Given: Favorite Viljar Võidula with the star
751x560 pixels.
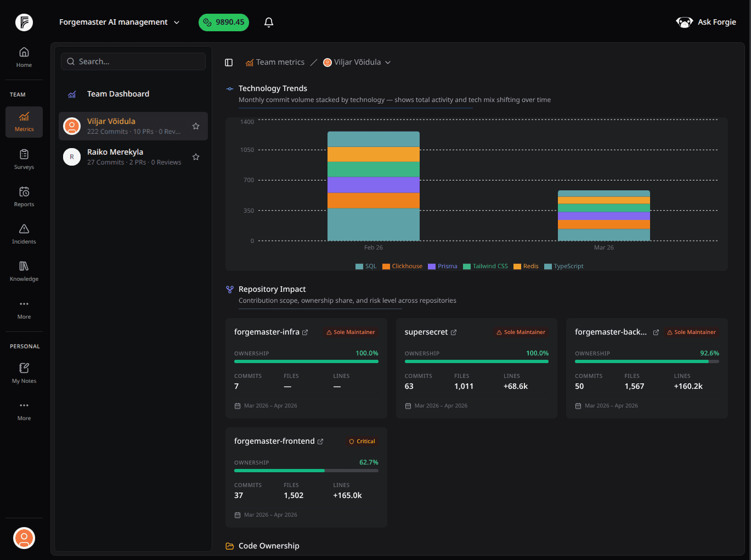Looking at the screenshot, I should click(x=196, y=126).
